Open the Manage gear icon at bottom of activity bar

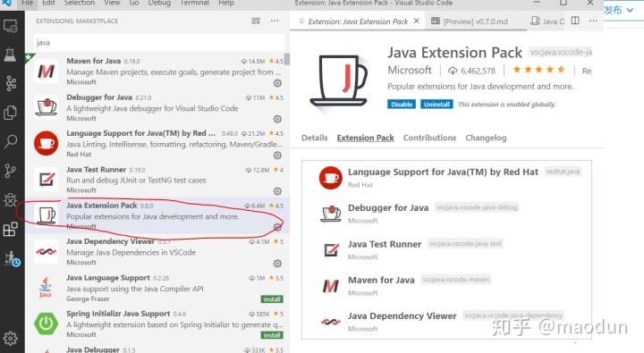pyautogui.click(x=10, y=339)
